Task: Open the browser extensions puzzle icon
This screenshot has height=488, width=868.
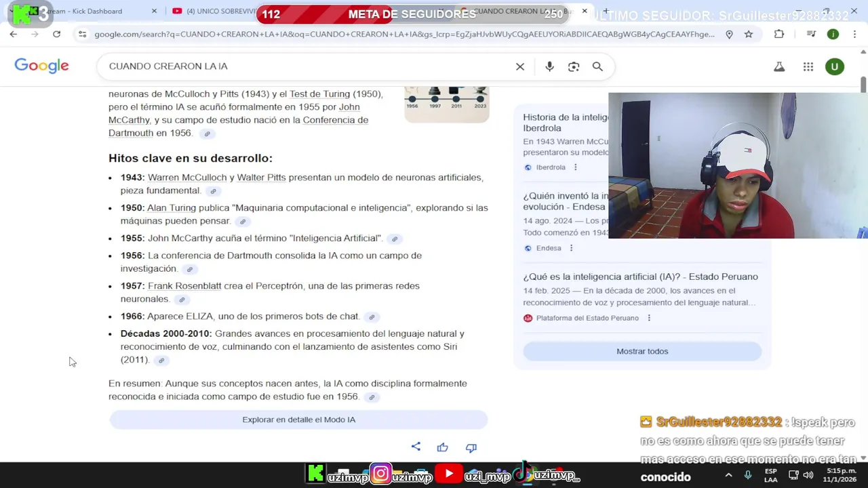Action: click(x=779, y=34)
